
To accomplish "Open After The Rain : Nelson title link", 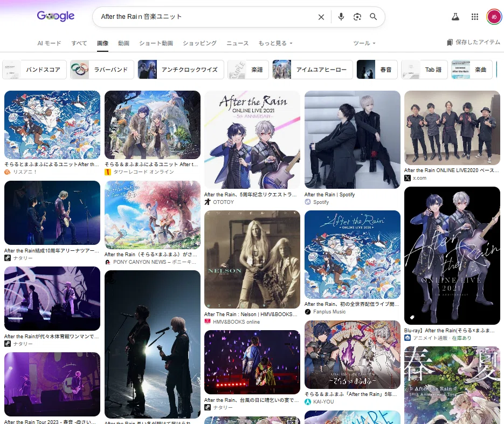I will 251,314.
